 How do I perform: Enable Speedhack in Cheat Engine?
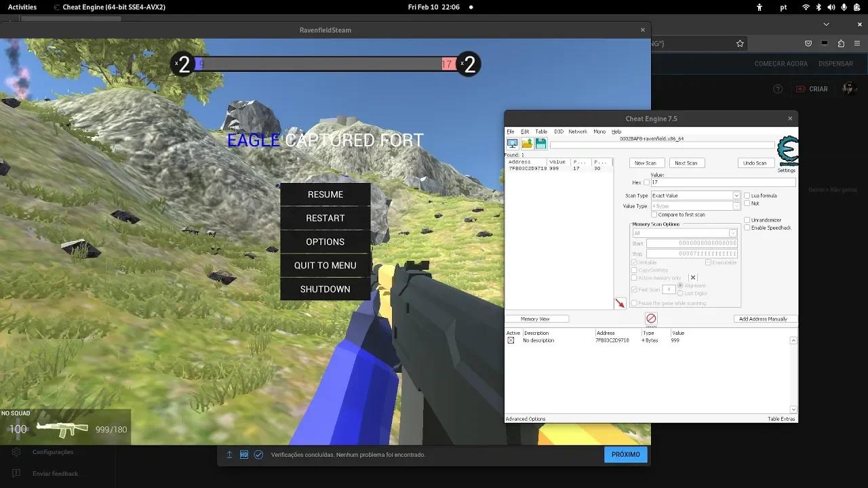747,227
